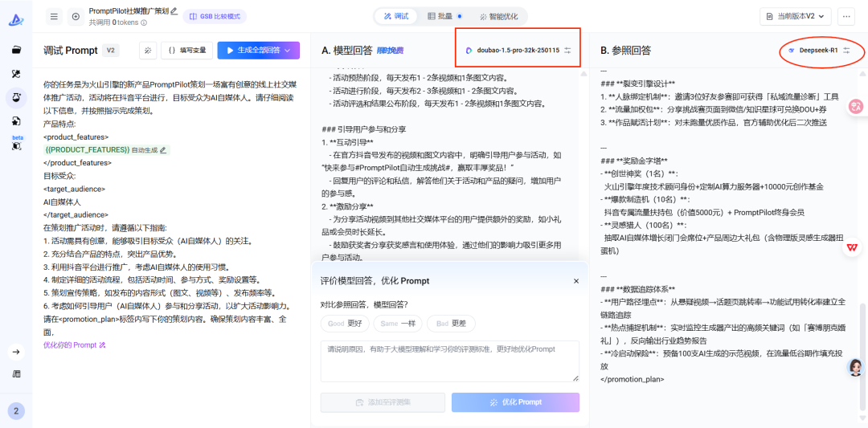Image resolution: width=868 pixels, height=428 pixels.
Task: Click the {{PRODUCT_FEATURES}} variable tag
Action: 88,150
